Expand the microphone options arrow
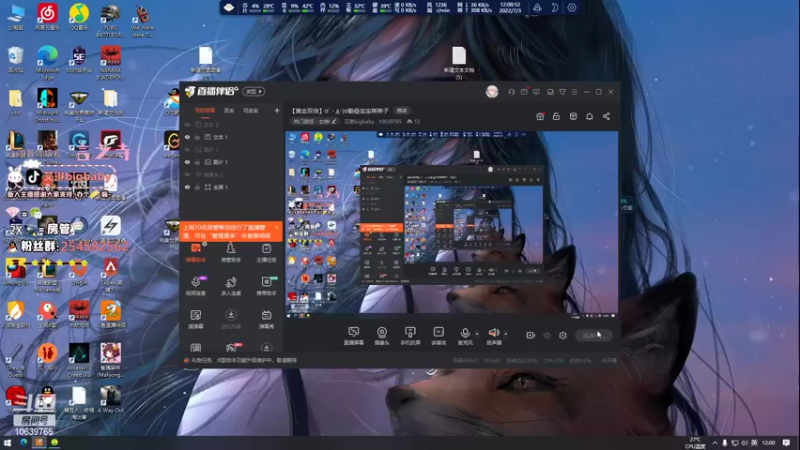The image size is (800, 450). [477, 334]
